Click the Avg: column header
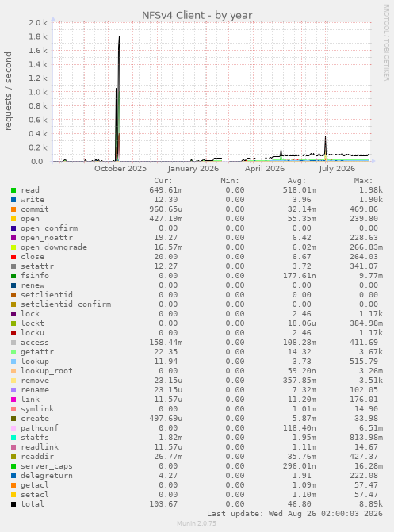 (296, 181)
